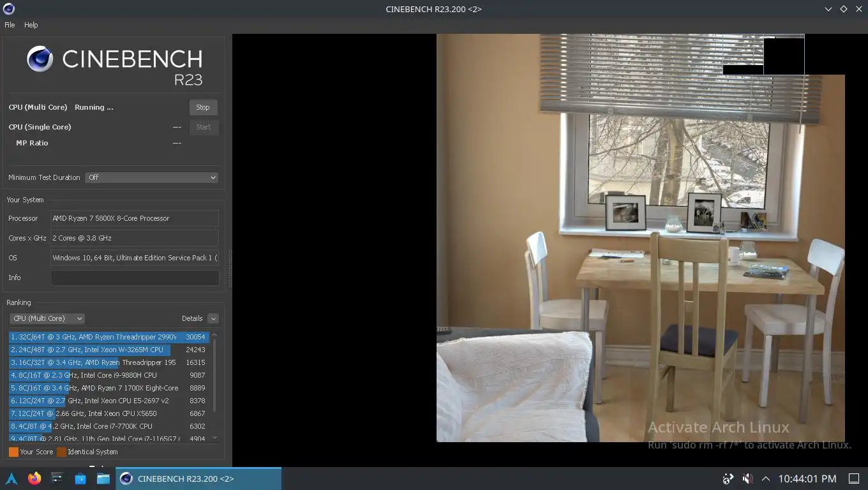Click the muted volume tray icon

[747, 479]
